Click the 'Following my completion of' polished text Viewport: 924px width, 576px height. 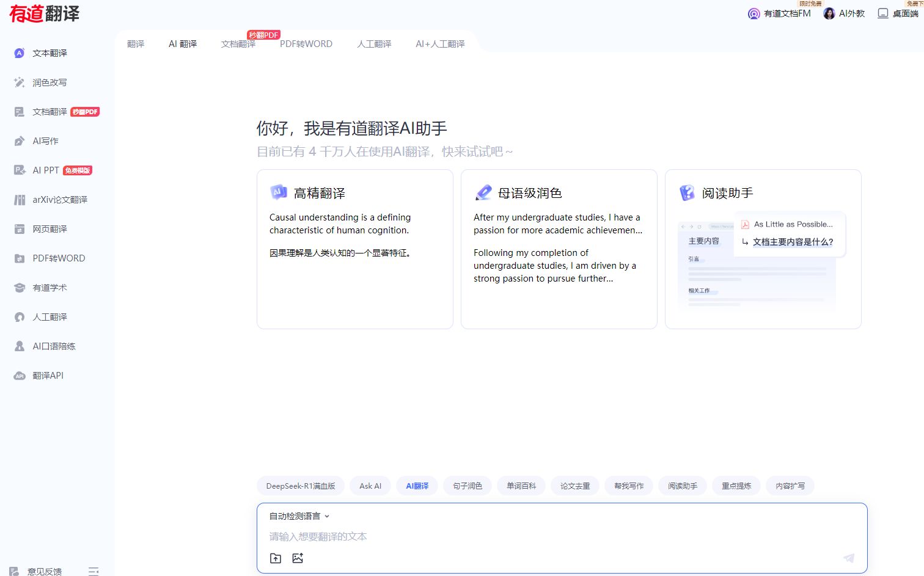click(555, 266)
